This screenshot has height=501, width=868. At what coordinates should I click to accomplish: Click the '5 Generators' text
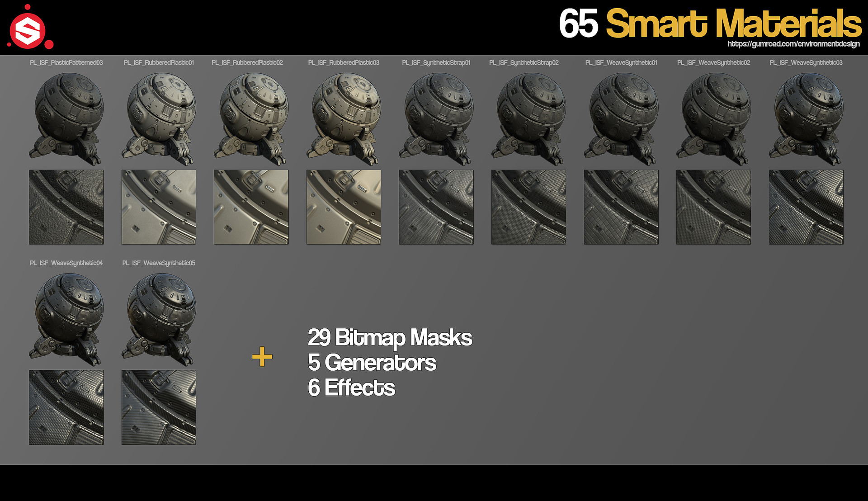click(372, 363)
